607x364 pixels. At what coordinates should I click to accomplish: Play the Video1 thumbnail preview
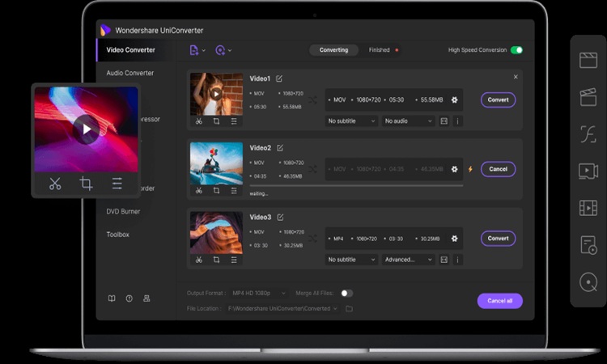click(216, 94)
